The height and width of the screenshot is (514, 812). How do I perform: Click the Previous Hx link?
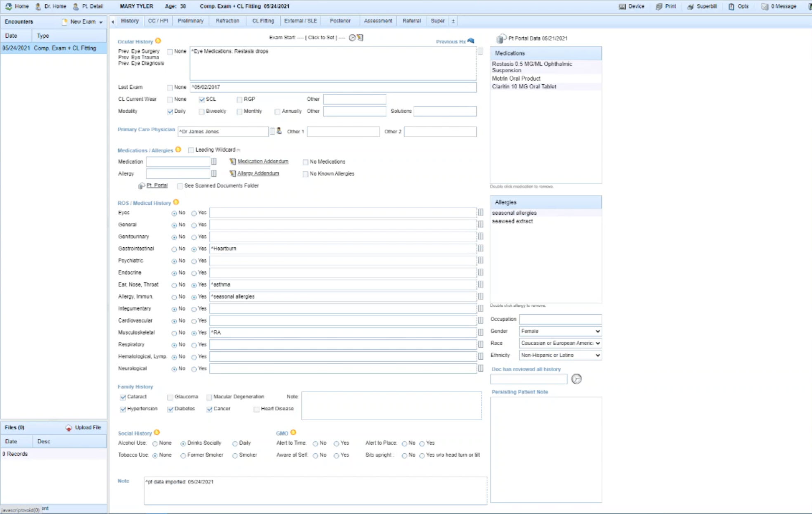tap(451, 41)
